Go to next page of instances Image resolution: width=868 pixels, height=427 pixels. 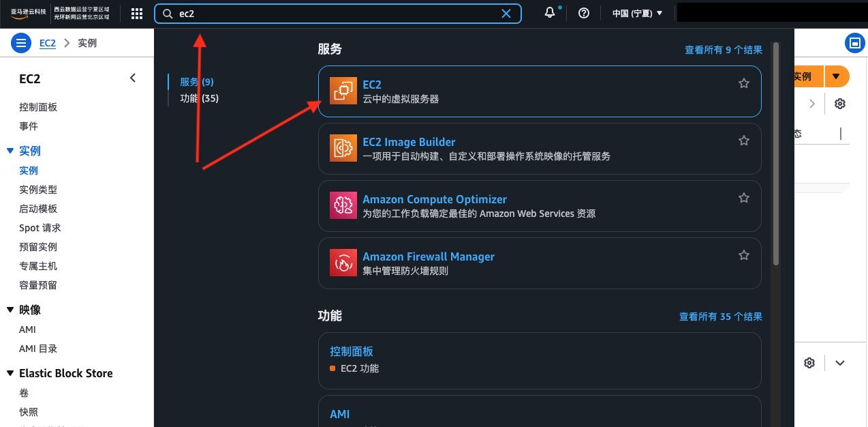[x=811, y=104]
